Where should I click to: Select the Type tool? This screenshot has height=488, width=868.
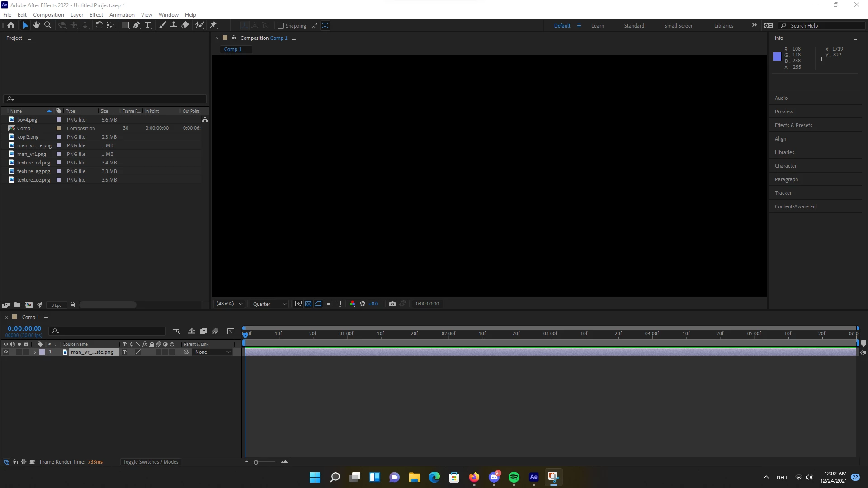148,25
